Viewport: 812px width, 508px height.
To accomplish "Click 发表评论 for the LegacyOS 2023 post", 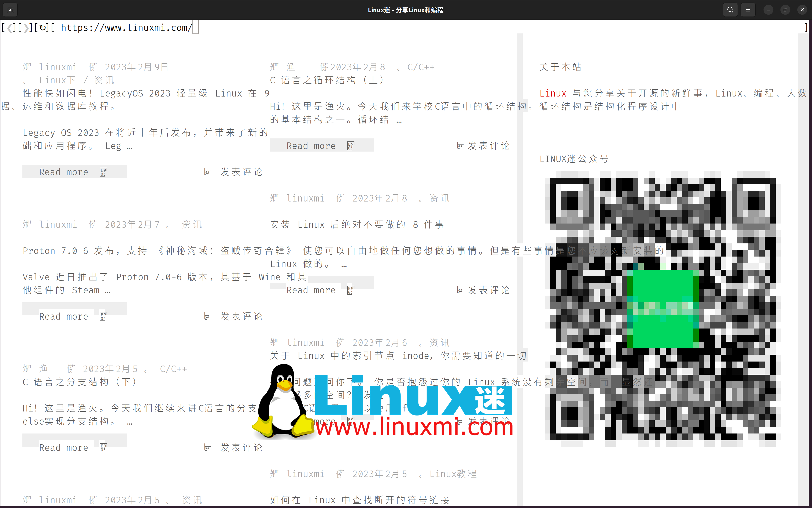I will click(x=241, y=172).
